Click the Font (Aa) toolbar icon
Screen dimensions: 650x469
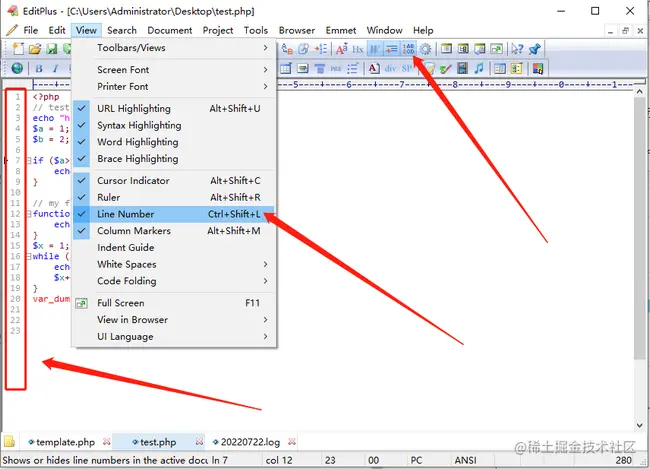342,49
